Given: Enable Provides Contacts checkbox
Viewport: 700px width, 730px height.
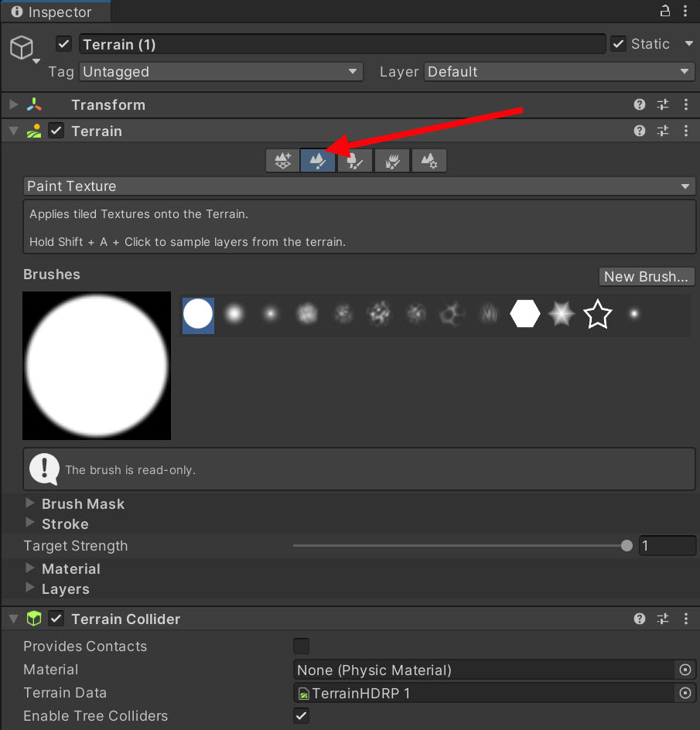Looking at the screenshot, I should 302,646.
